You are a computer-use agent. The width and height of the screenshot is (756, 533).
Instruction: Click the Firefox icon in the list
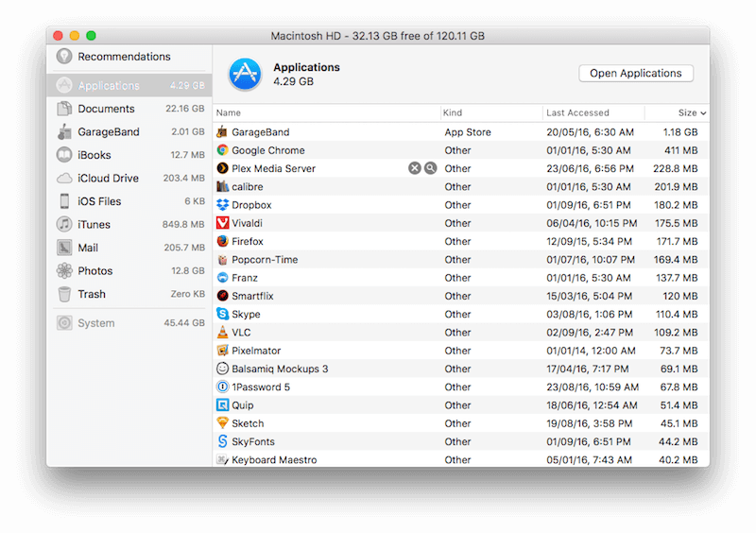click(x=222, y=241)
